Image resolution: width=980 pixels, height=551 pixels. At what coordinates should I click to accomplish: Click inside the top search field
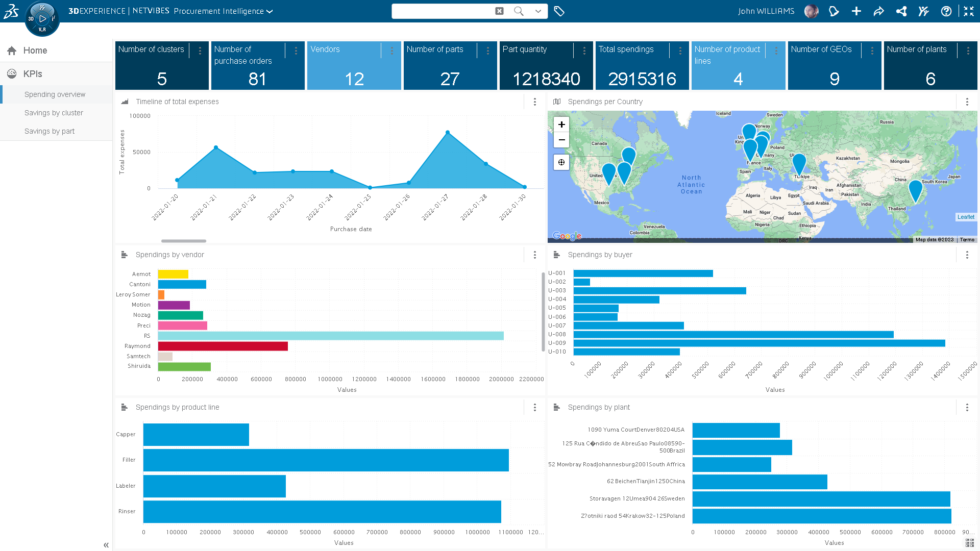(x=442, y=11)
